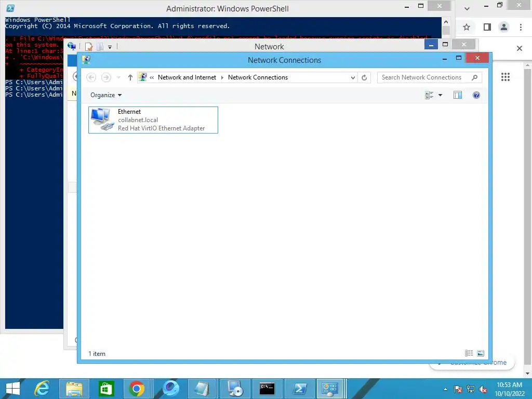Image resolution: width=532 pixels, height=399 pixels.
Task: Open the Chrome three-dot menu
Action: pyautogui.click(x=521, y=27)
